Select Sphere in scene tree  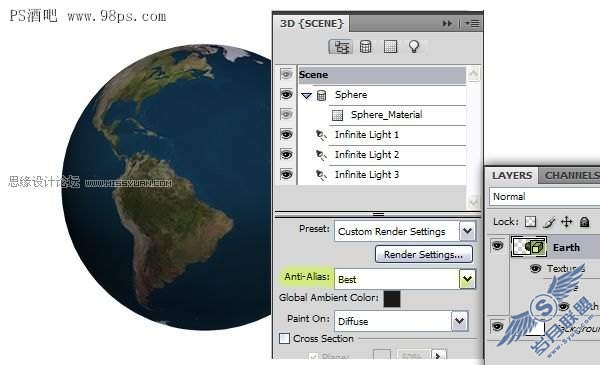351,95
